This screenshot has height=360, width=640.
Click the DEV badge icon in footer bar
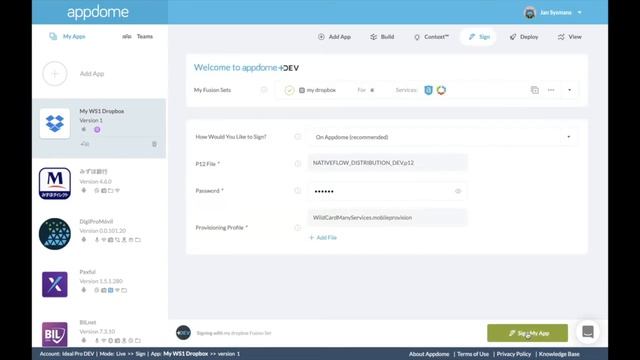tap(183, 333)
